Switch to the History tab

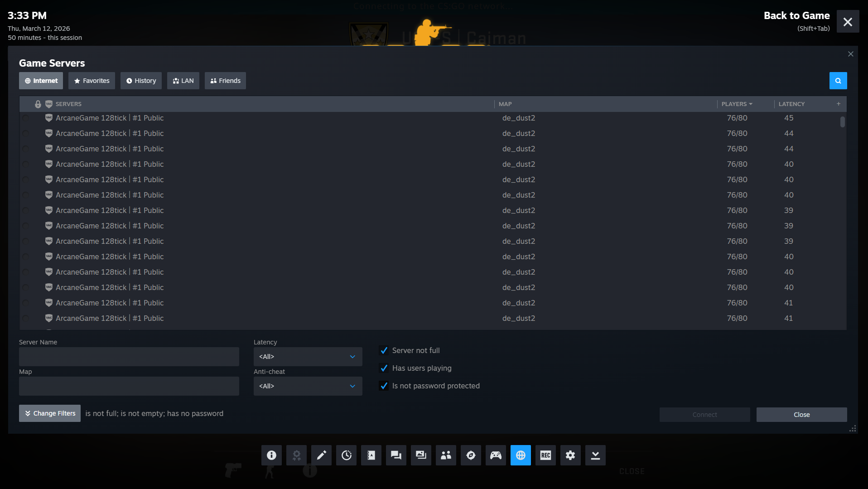point(141,81)
